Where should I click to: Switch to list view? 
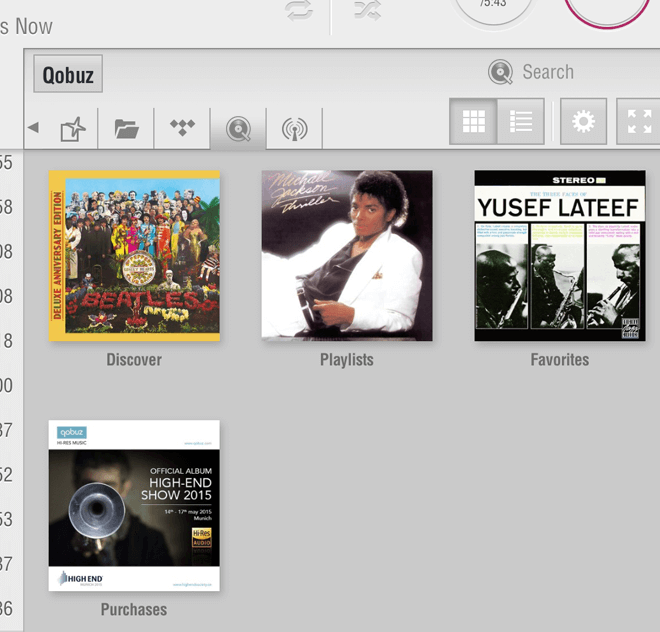[521, 122]
